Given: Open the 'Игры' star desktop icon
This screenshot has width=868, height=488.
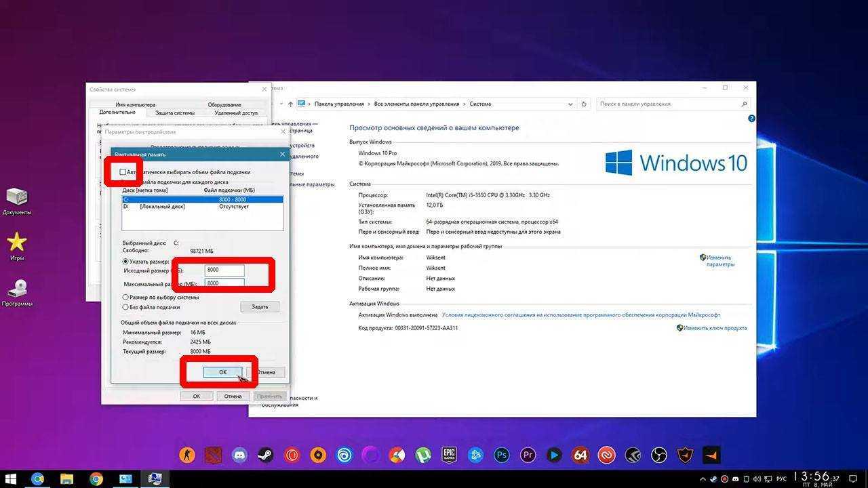Looking at the screenshot, I should coord(17,247).
